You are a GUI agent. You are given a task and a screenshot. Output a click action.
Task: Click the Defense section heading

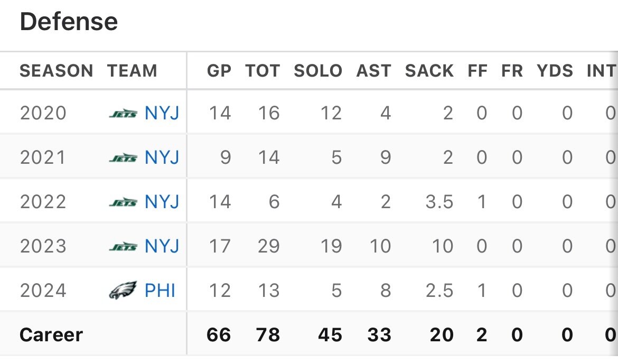click(x=69, y=22)
